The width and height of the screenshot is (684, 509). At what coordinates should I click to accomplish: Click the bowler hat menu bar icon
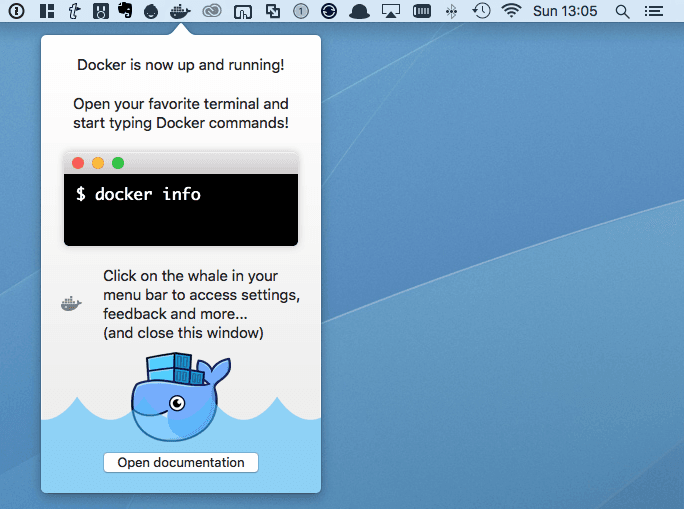(x=360, y=11)
